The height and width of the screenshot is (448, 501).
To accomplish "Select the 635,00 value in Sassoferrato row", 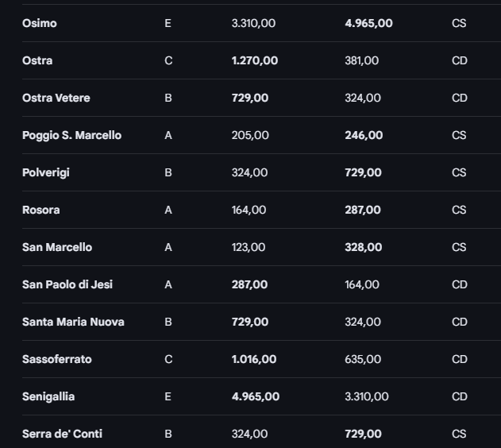I will 362,359.
